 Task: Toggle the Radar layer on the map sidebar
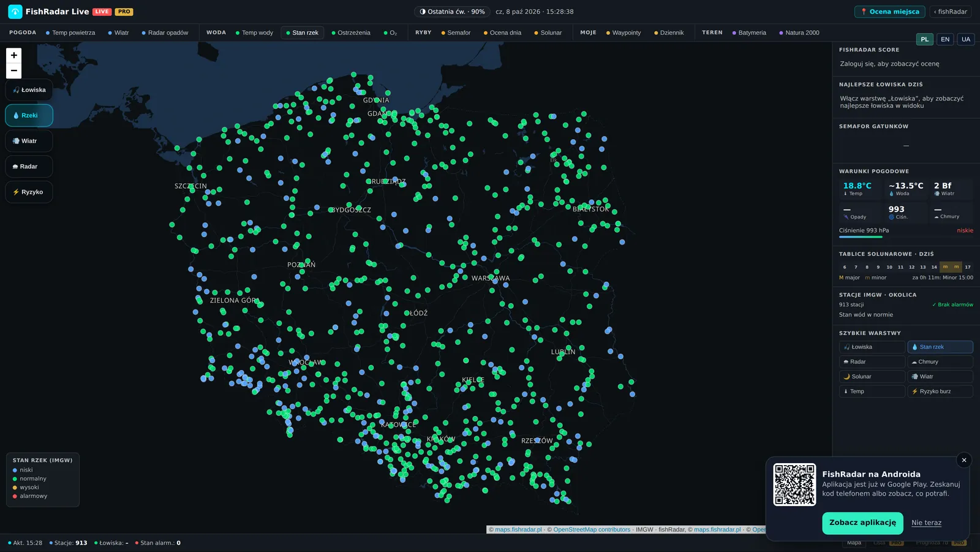(29, 167)
